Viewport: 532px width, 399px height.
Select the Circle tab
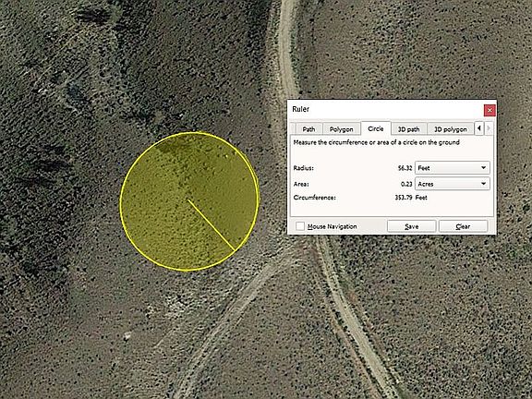pyautogui.click(x=376, y=128)
